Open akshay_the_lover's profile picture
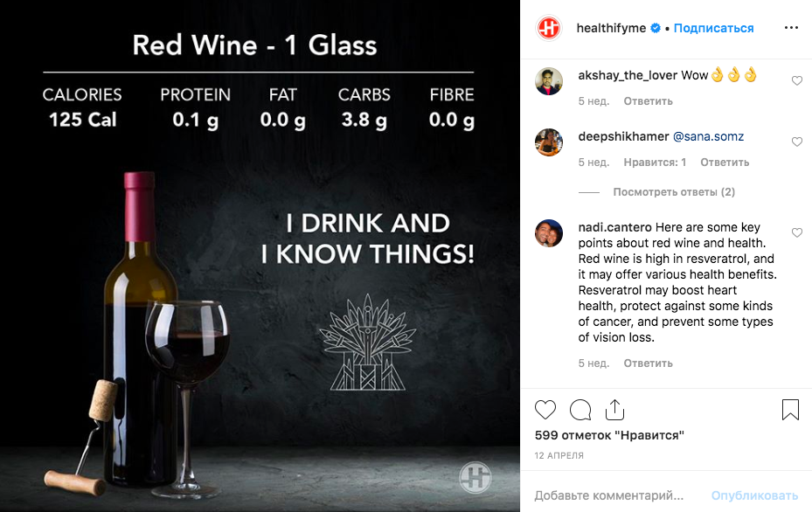The image size is (812, 512). pyautogui.click(x=549, y=81)
